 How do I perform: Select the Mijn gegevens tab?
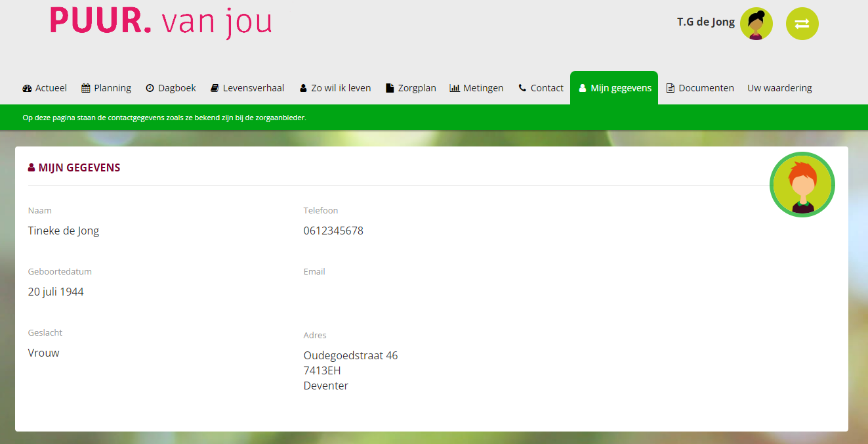(x=614, y=88)
